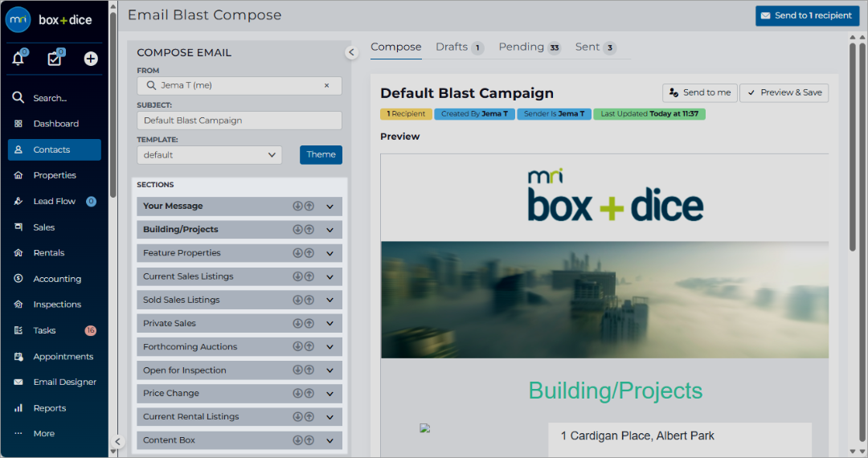Click Send to 1 recipient button
The height and width of the screenshot is (458, 868).
(x=807, y=15)
